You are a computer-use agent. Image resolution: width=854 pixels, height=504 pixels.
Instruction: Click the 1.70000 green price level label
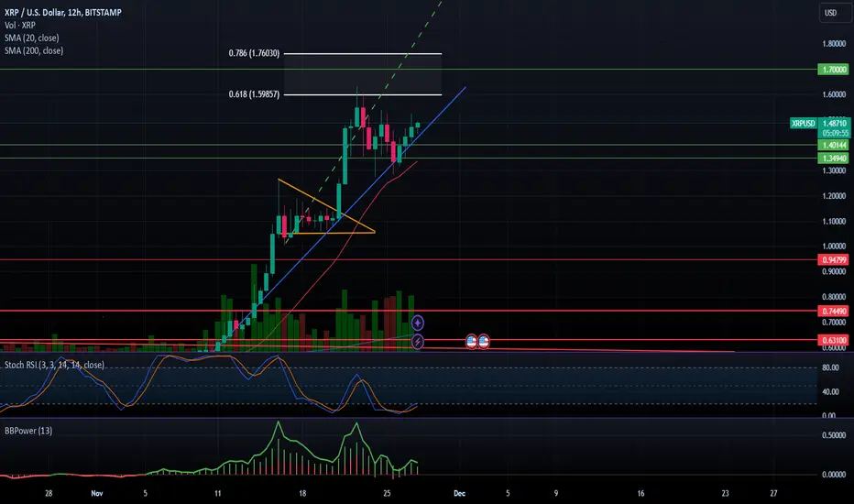click(833, 70)
